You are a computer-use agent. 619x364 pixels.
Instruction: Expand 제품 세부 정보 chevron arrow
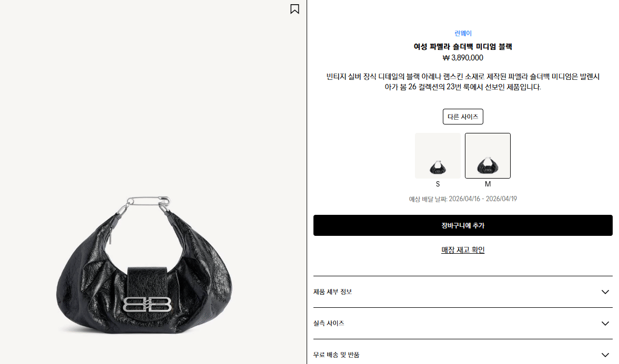click(605, 292)
